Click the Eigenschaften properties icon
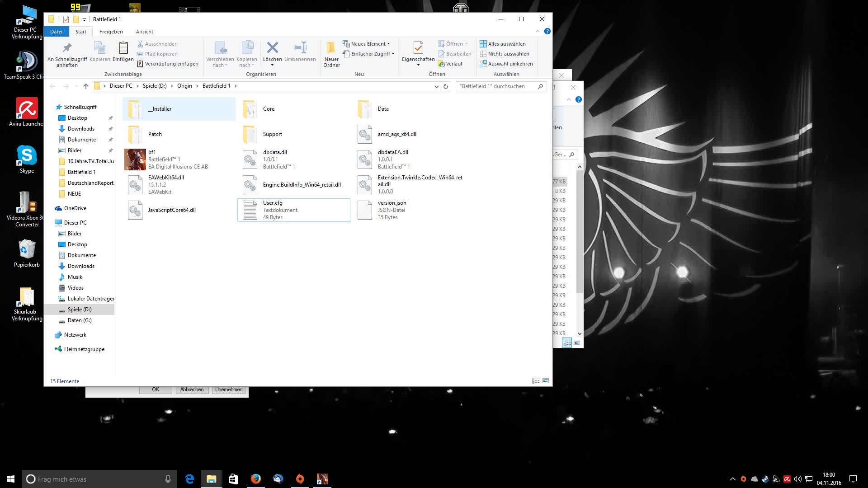Viewport: 868px width, 488px height. (x=418, y=48)
